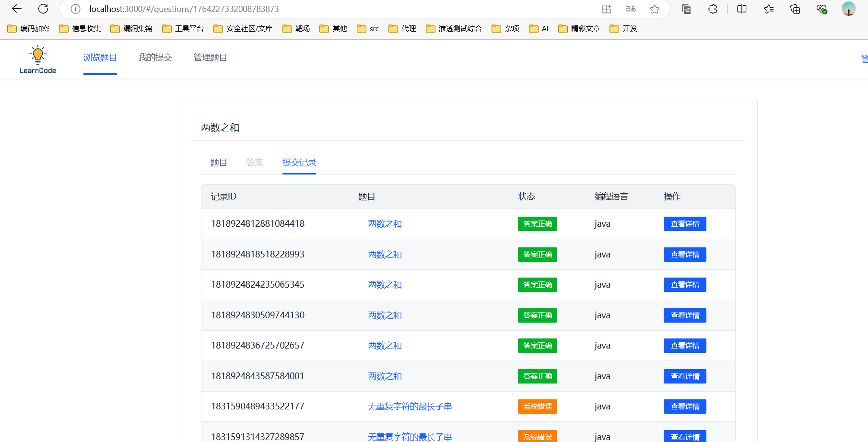Open 管理题目 navigation item

[x=211, y=58]
